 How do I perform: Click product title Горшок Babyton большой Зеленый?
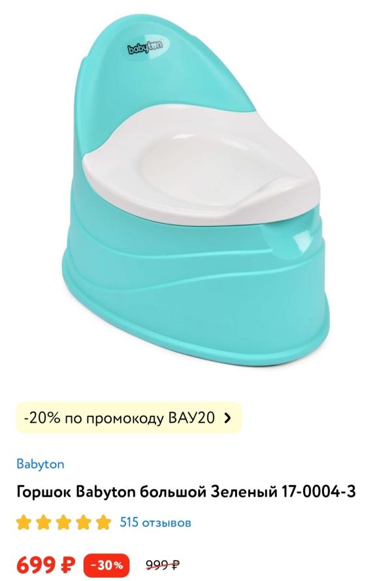(147, 492)
